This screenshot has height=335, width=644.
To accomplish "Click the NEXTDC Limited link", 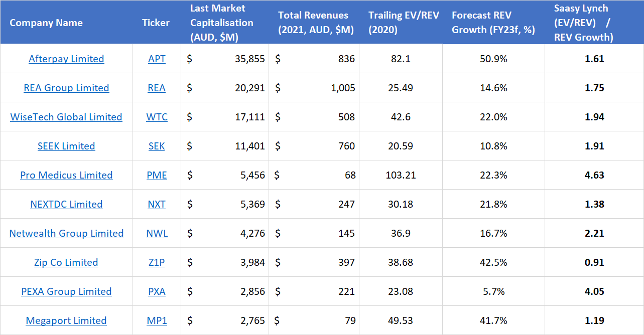I will click(66, 204).
